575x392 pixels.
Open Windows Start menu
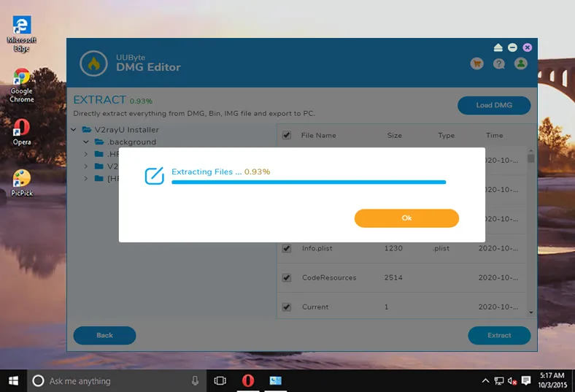(13, 381)
